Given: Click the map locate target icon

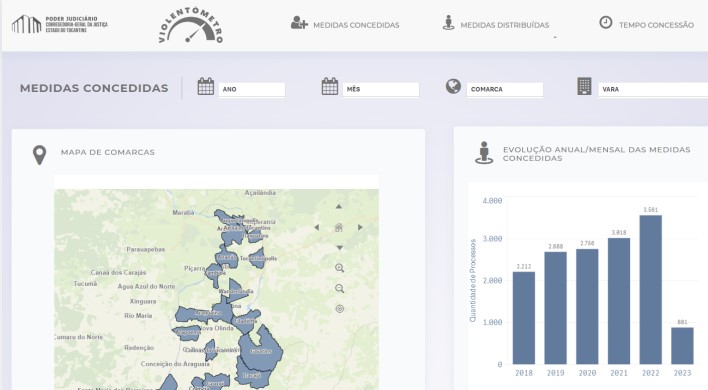Looking at the screenshot, I should tap(340, 309).
